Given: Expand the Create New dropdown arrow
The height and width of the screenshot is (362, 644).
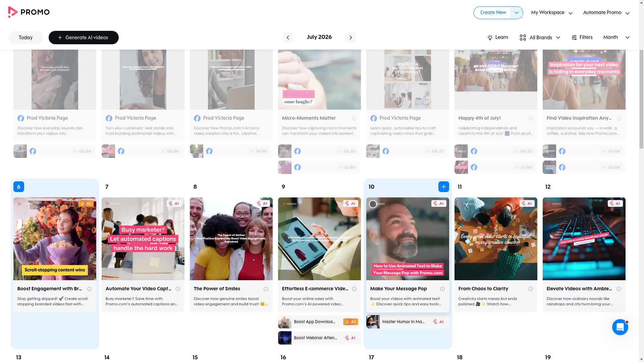Looking at the screenshot, I should 516,13.
